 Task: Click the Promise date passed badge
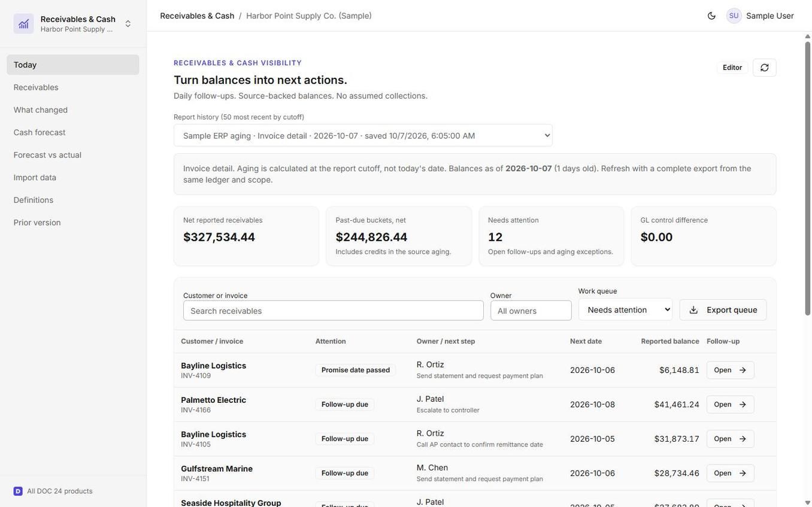click(x=356, y=371)
